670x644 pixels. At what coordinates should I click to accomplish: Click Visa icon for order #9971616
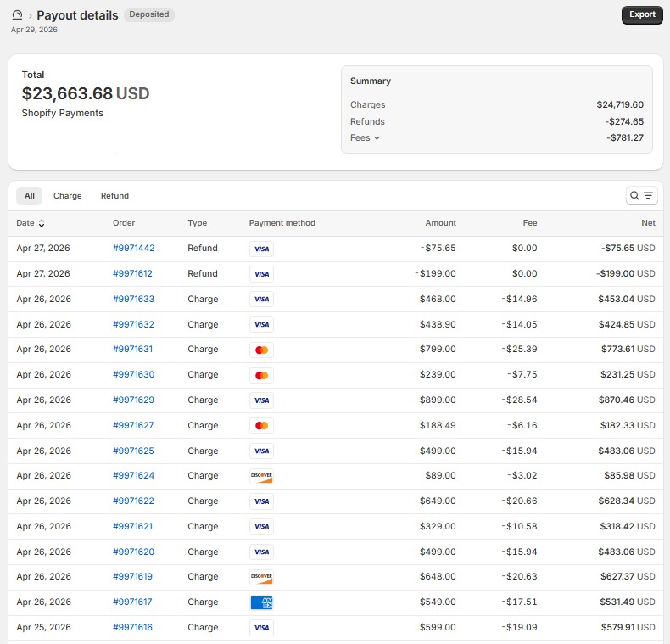tap(261, 628)
